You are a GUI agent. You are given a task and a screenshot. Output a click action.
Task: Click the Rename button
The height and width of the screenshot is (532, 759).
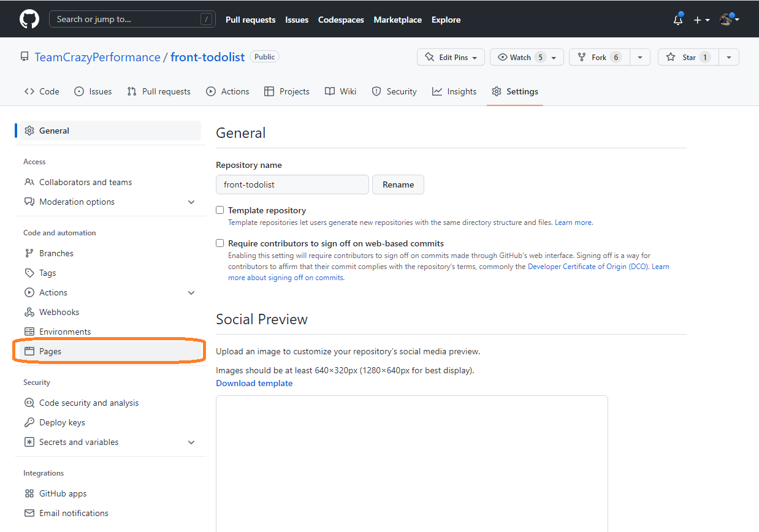click(399, 184)
